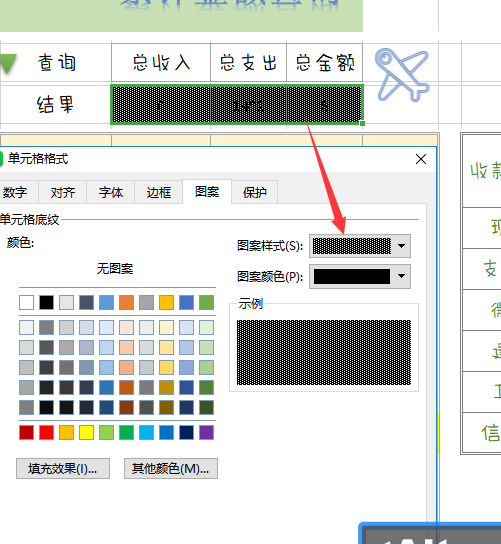
Task: Open the 边框 tab
Action: [x=159, y=192]
